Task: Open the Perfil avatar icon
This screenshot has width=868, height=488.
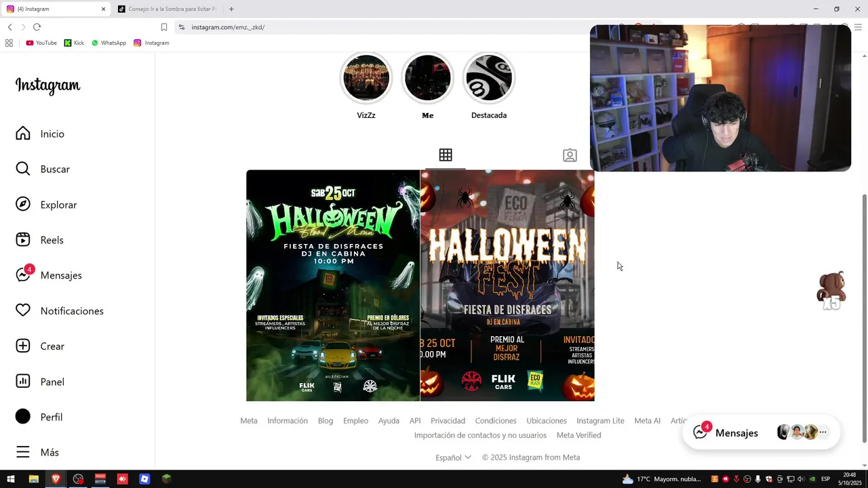Action: (23, 417)
